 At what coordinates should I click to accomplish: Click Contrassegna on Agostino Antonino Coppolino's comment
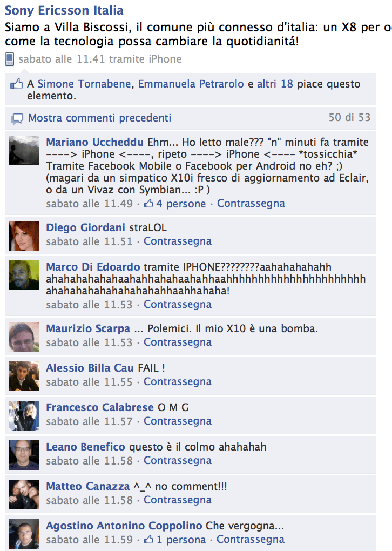(251, 539)
